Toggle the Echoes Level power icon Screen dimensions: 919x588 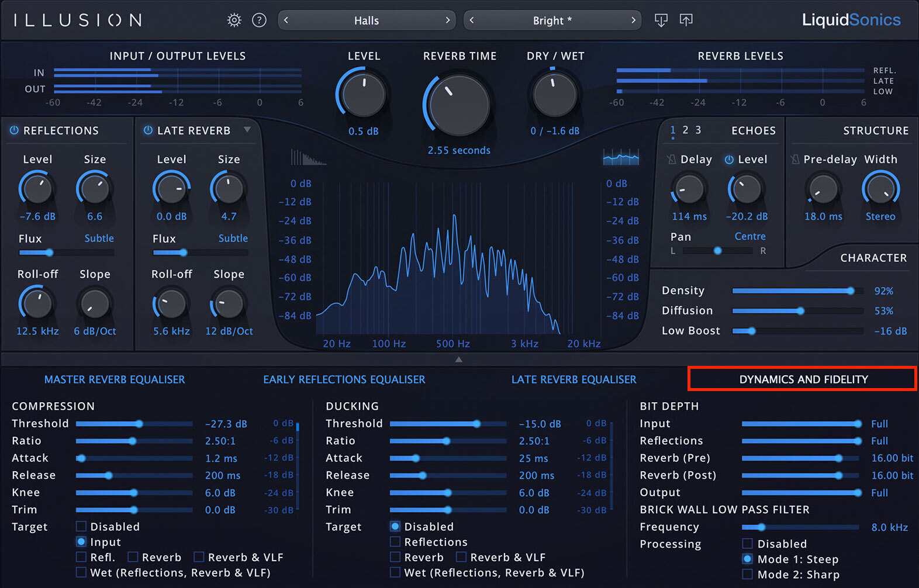(729, 160)
